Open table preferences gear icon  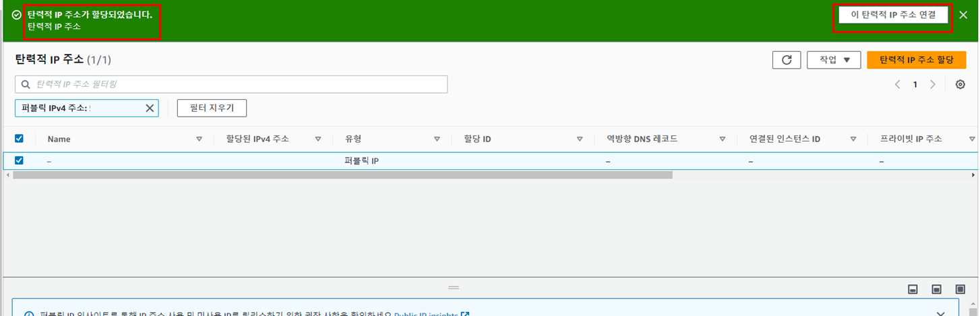(x=960, y=84)
